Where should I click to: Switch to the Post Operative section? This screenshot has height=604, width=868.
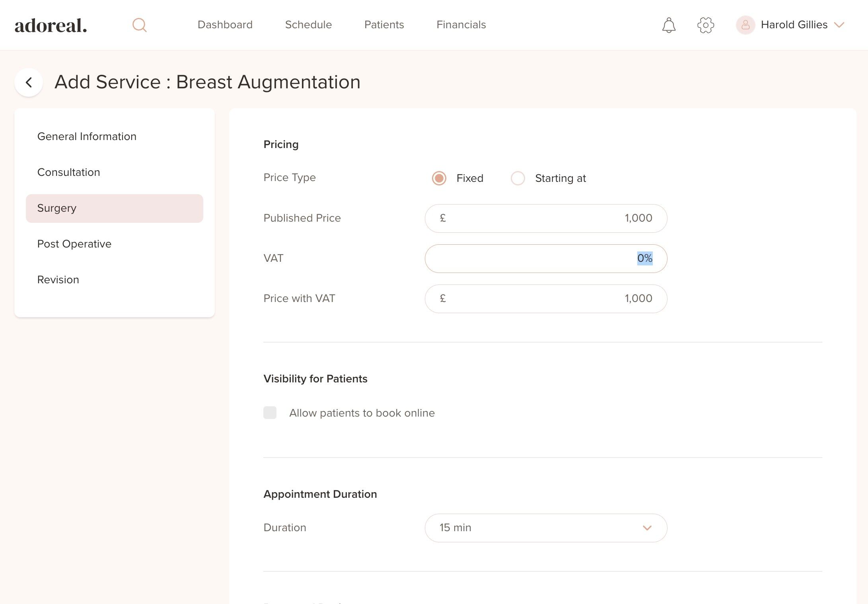pos(74,244)
